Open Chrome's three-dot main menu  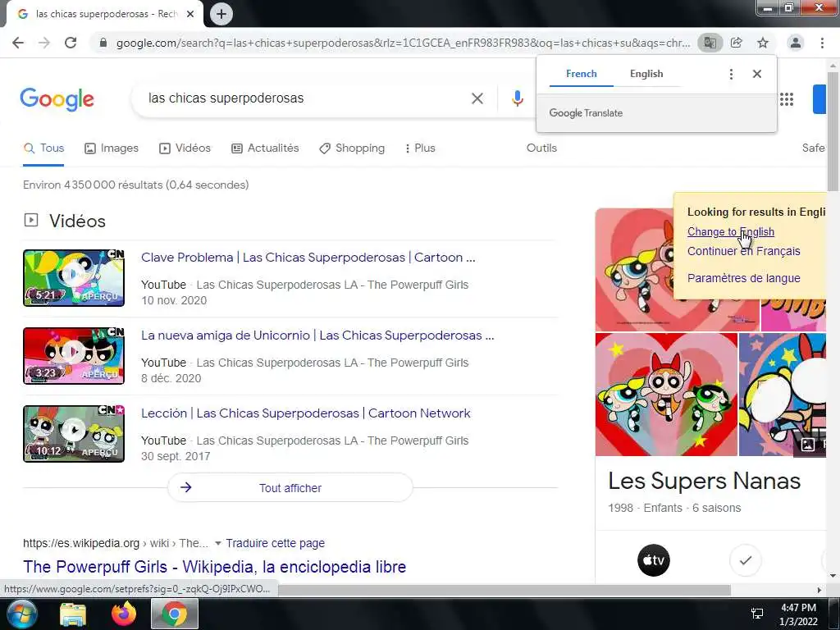[x=822, y=43]
